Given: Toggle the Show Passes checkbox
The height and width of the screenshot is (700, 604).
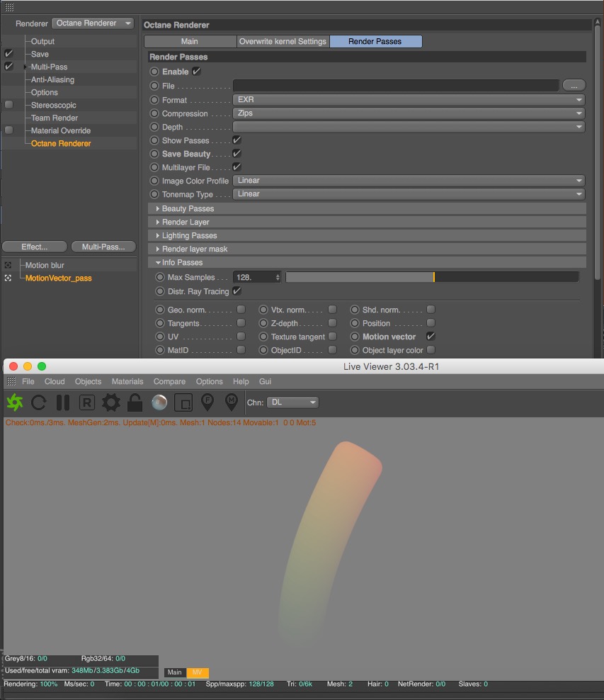Looking at the screenshot, I should [x=237, y=140].
